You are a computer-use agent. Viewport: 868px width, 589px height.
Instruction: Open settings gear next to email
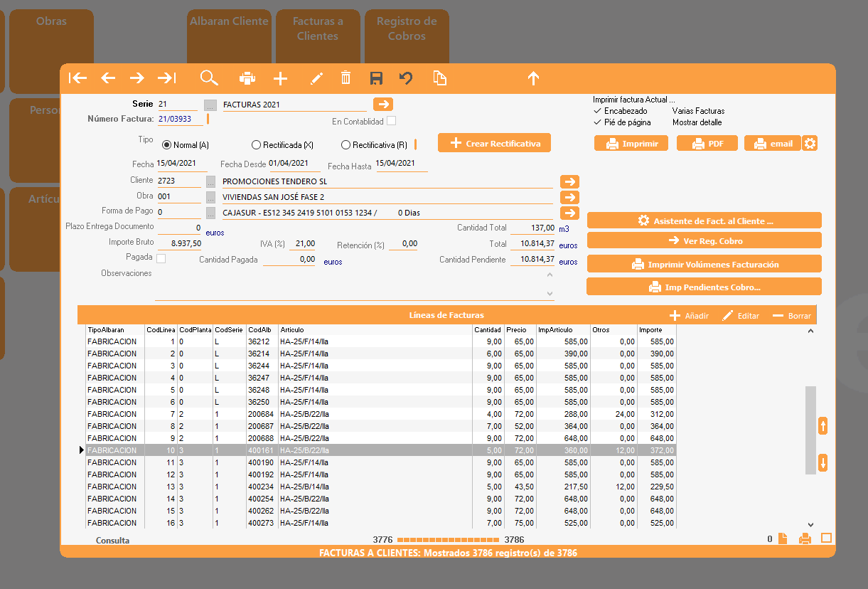(x=810, y=144)
